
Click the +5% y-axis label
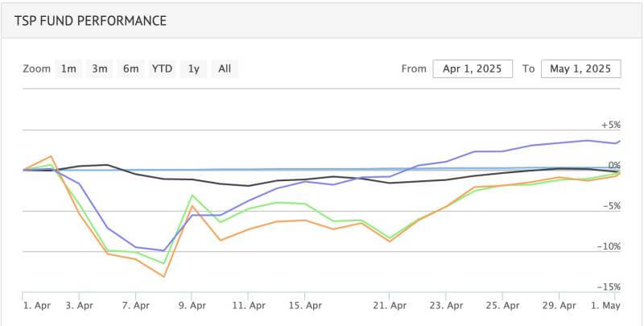(x=610, y=126)
